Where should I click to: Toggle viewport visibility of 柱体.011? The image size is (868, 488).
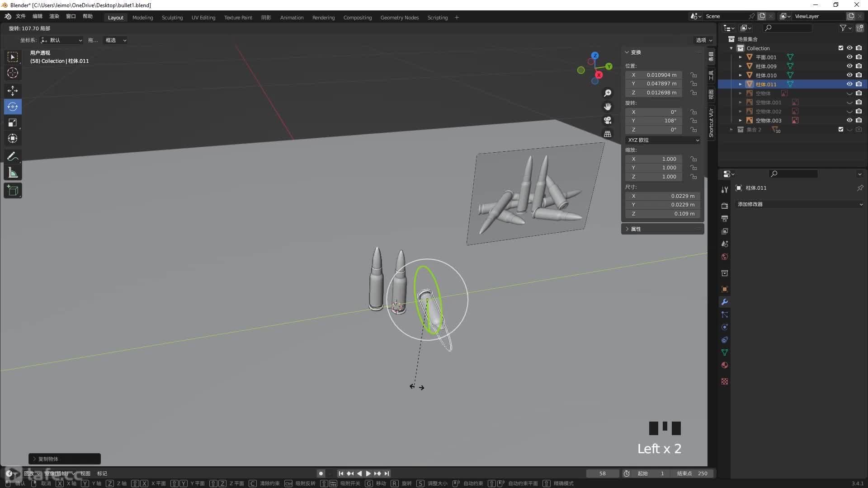[x=849, y=84]
